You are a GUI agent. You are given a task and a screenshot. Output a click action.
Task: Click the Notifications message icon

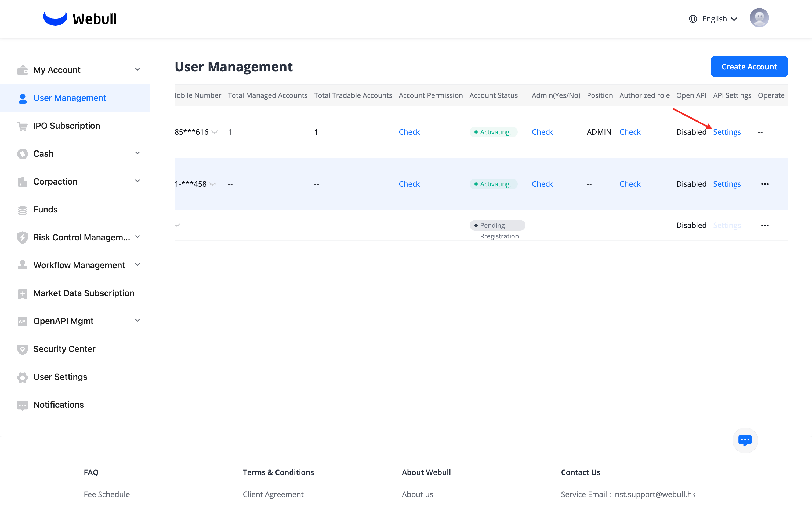point(23,405)
